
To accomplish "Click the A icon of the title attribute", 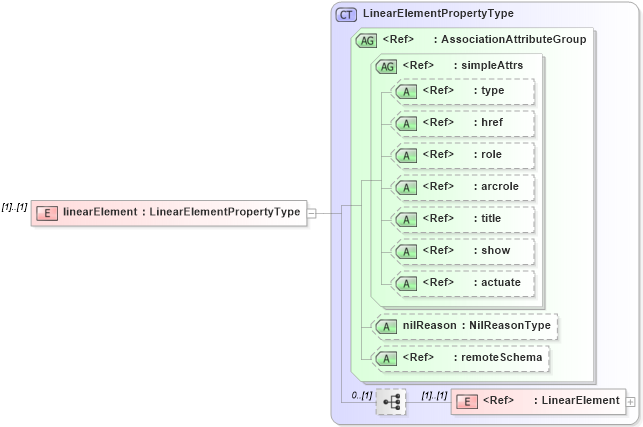I will click(406, 219).
